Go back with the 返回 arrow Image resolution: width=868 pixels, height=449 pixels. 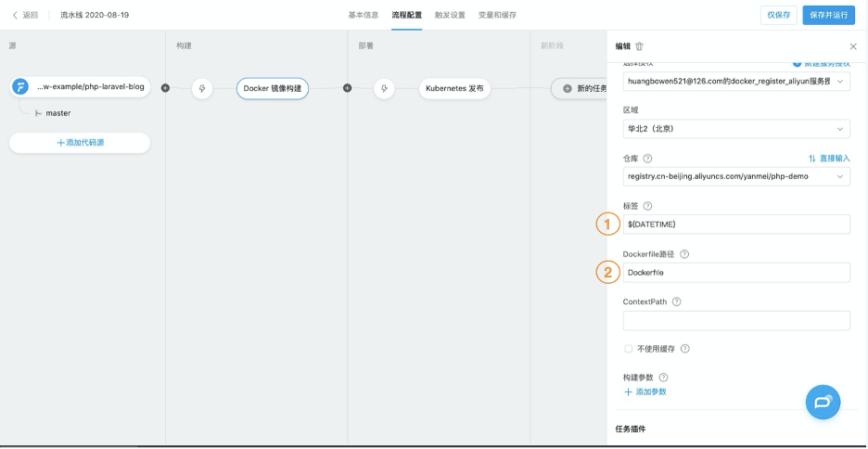pos(25,15)
